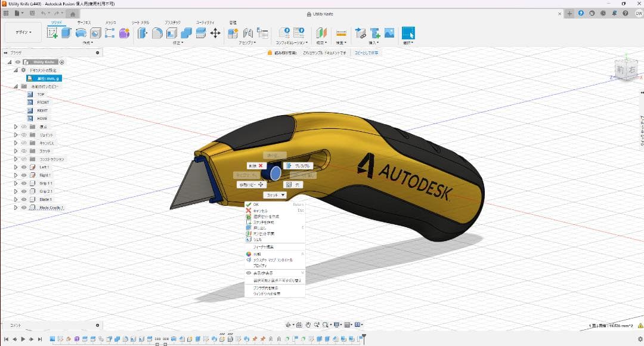Toggle visibility of the Blade:1 component

pyautogui.click(x=24, y=199)
